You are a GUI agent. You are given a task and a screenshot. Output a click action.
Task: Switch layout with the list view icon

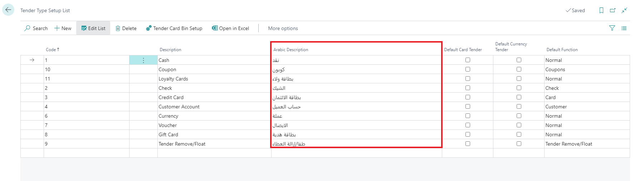(x=624, y=28)
